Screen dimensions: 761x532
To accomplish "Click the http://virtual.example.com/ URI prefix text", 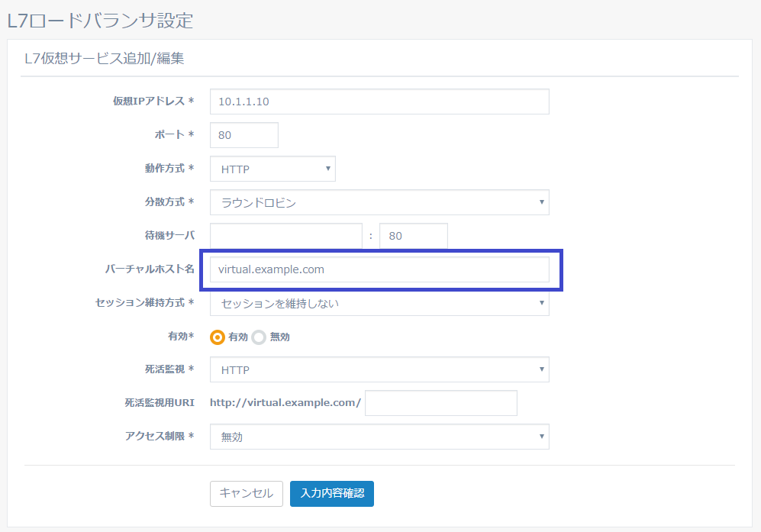I will (x=285, y=403).
